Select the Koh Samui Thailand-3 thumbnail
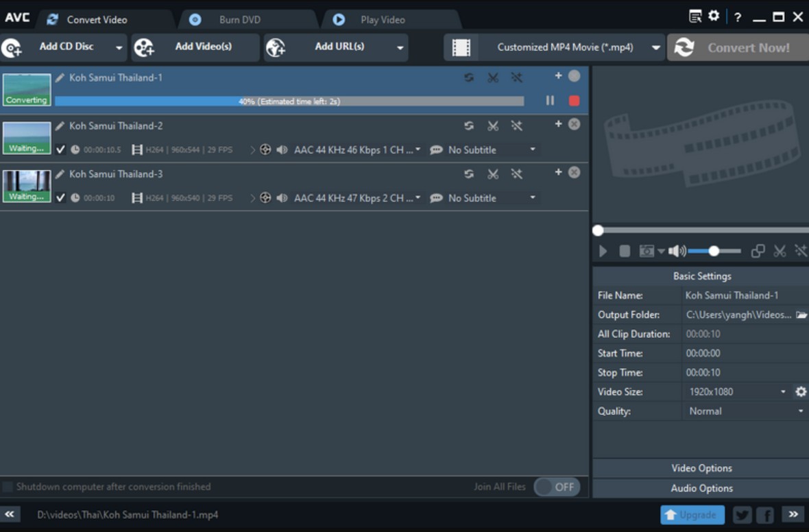The width and height of the screenshot is (809, 532). click(x=26, y=186)
